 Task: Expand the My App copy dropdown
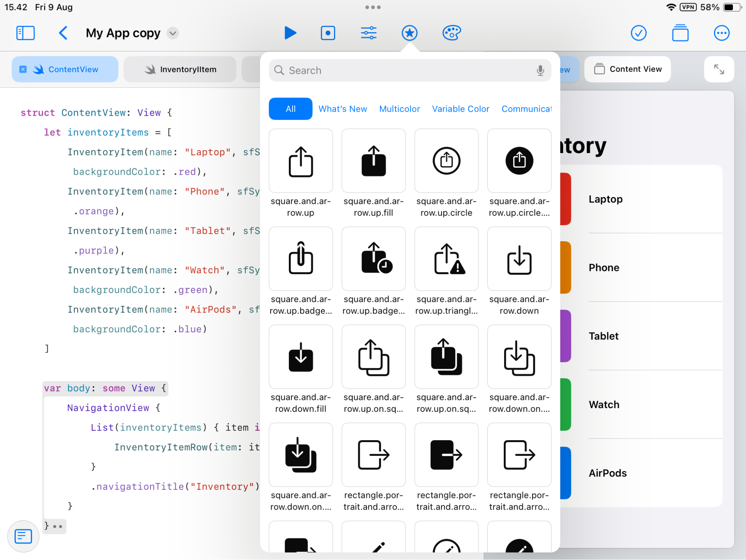tap(172, 33)
